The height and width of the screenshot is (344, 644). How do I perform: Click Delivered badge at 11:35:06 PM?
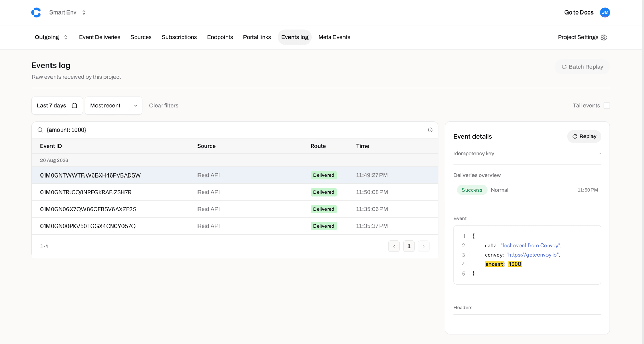(x=323, y=209)
